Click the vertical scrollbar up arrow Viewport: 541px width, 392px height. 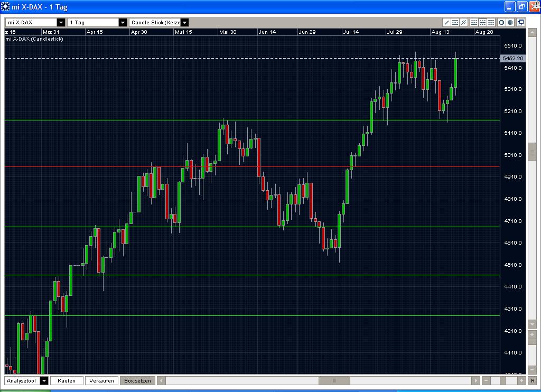[531, 31]
